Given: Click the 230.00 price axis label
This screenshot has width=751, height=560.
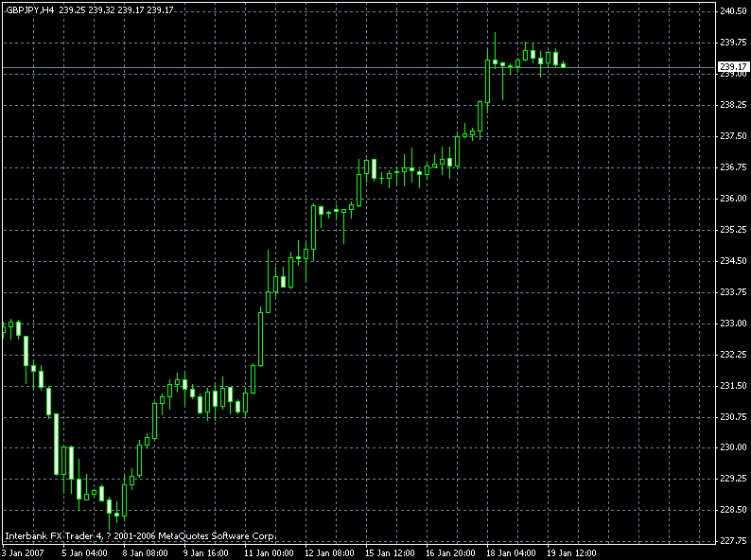Looking at the screenshot, I should pyautogui.click(x=731, y=447).
